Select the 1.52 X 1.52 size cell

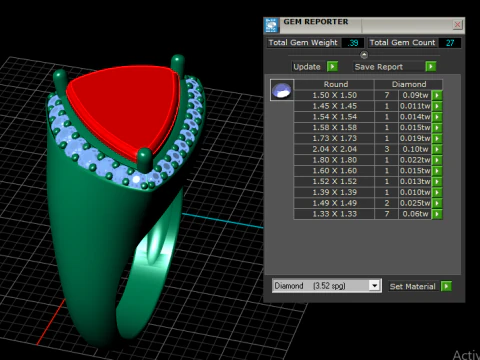334,182
